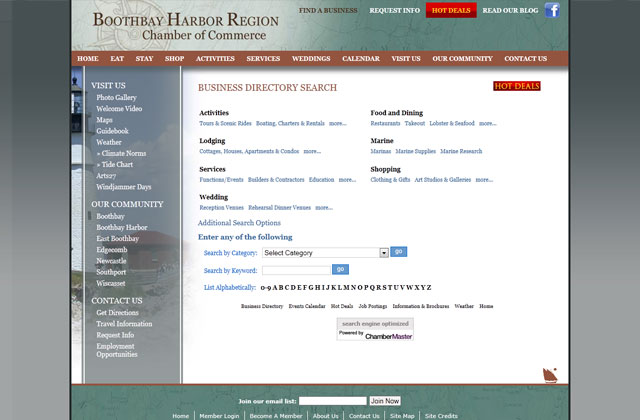Open Employment Opportunities sidebar link

point(117,350)
